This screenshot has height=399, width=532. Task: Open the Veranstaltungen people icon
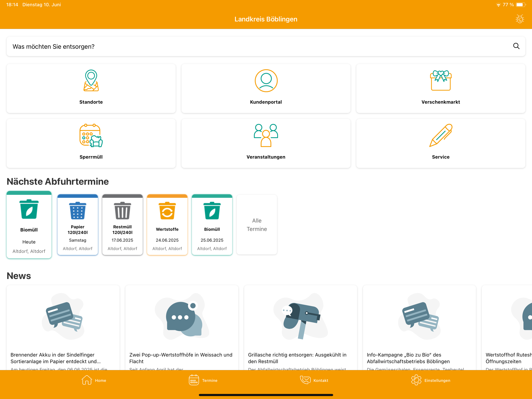(266, 135)
